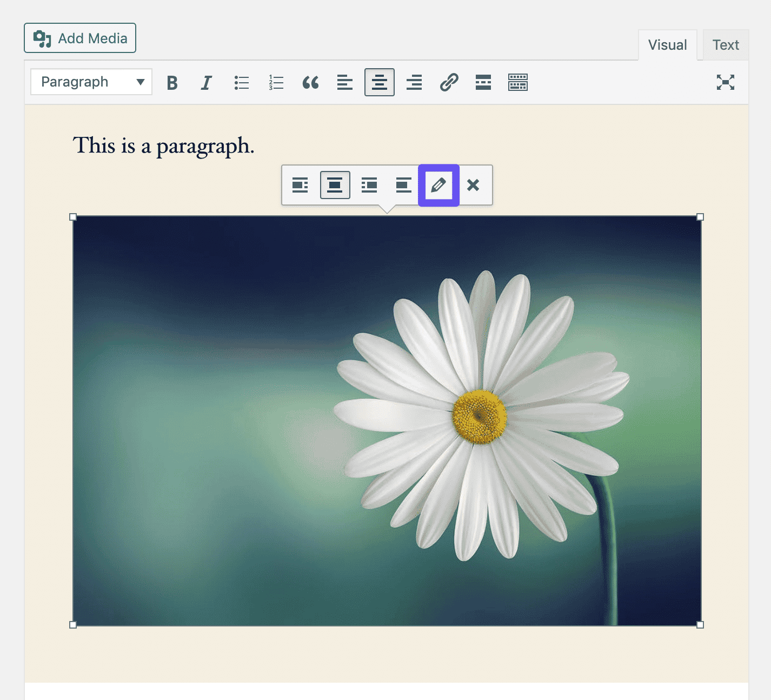The height and width of the screenshot is (700, 771).
Task: Toggle bold formatting
Action: coord(172,83)
